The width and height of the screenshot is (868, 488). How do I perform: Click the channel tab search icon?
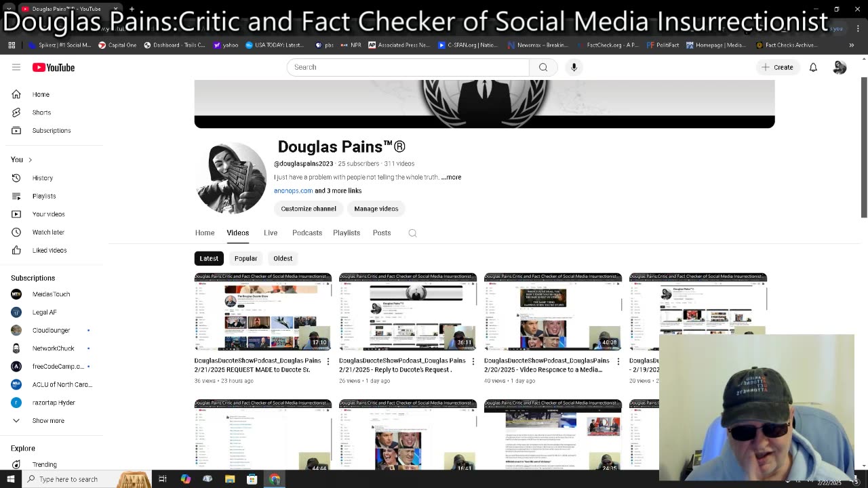pos(412,232)
